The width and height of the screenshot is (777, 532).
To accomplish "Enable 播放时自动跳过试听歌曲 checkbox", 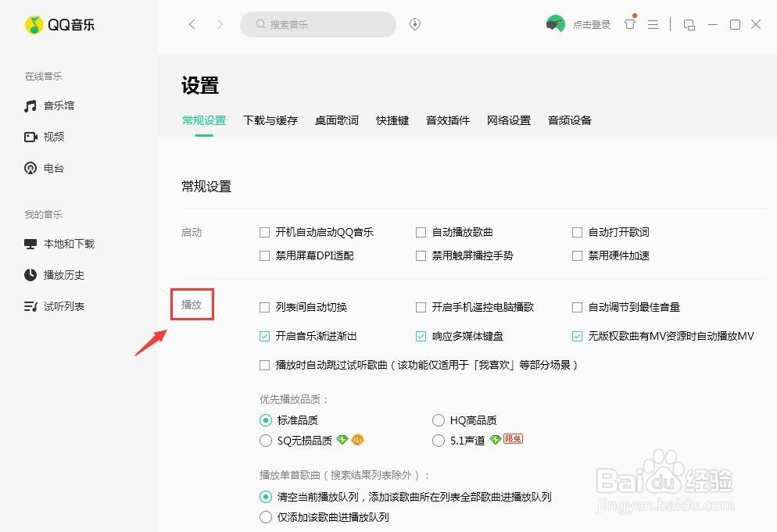I will coord(265,365).
